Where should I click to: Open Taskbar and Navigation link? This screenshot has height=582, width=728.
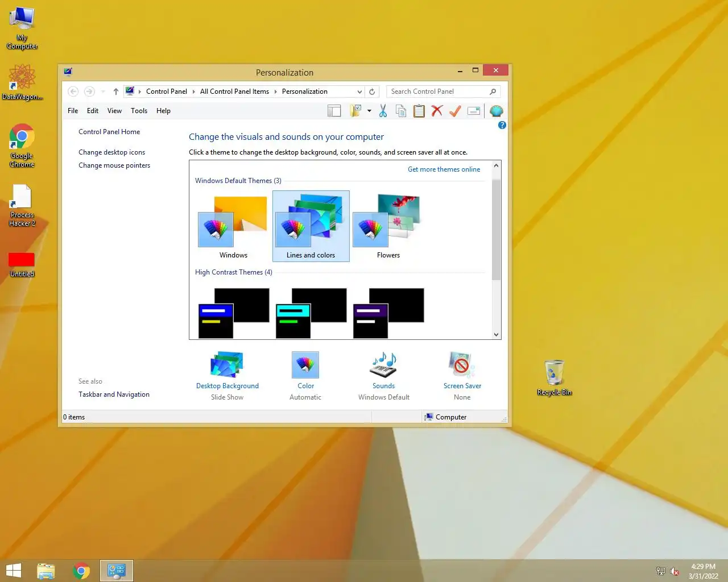coord(114,394)
